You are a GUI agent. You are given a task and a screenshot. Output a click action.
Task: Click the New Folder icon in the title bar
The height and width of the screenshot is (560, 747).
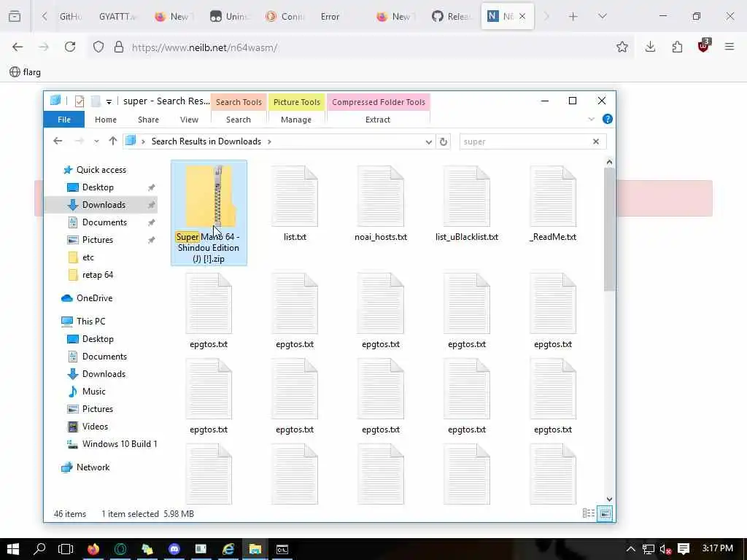(x=96, y=101)
